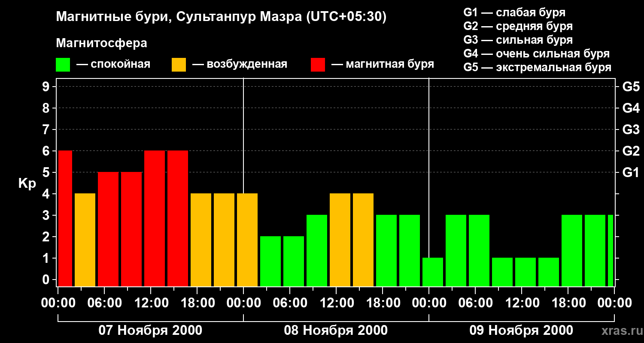Click the '12:00' time label of 07 Ноября
Screen dimensions: 644x343
(151, 303)
